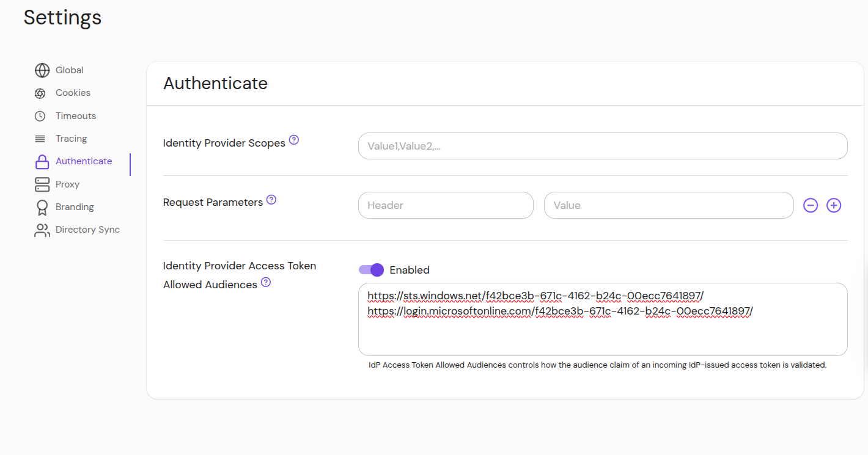Open help for Identity Provider Scopes
The width and height of the screenshot is (868, 455).
click(x=294, y=139)
